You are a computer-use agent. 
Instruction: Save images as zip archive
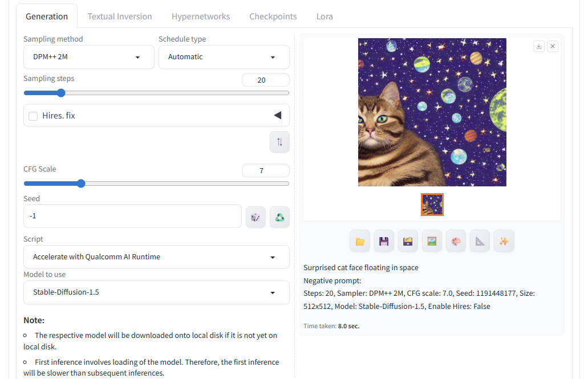408,242
